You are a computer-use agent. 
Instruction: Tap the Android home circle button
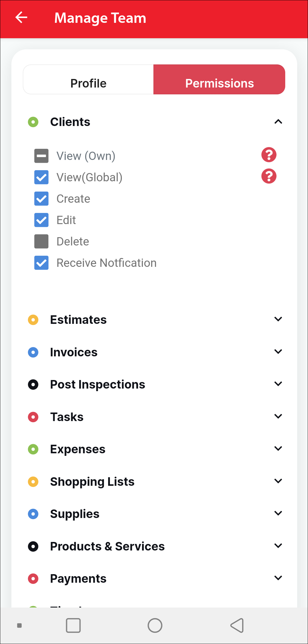(155, 625)
